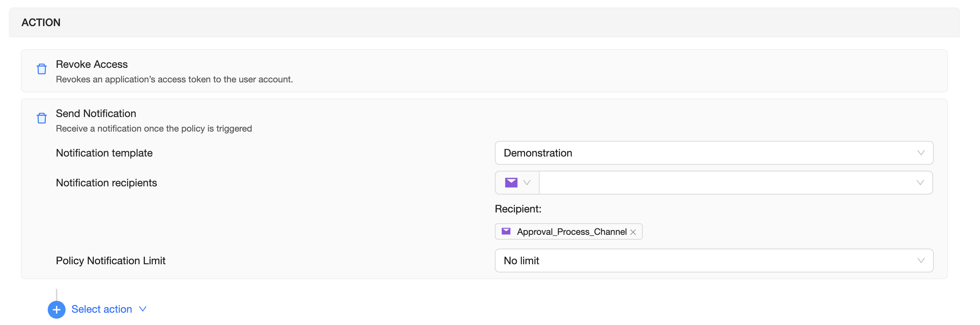The width and height of the screenshot is (980, 325).
Task: Open the Demonstration notification template dropdown
Action: pyautogui.click(x=713, y=153)
